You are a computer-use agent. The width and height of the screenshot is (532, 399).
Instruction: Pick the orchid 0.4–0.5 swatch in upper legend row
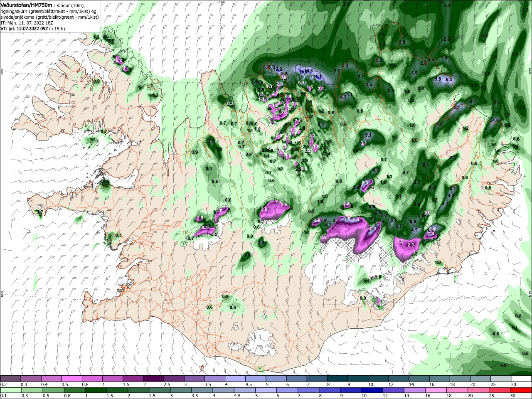(51, 379)
